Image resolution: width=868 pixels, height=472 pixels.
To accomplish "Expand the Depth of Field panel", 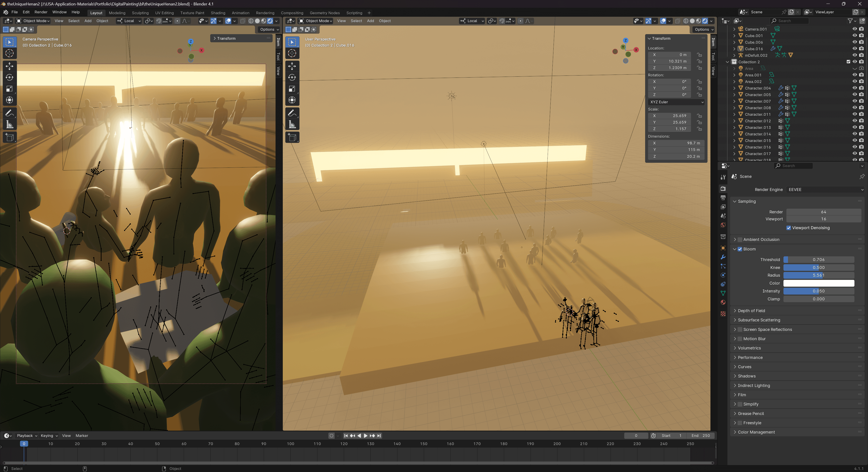I will pos(751,311).
